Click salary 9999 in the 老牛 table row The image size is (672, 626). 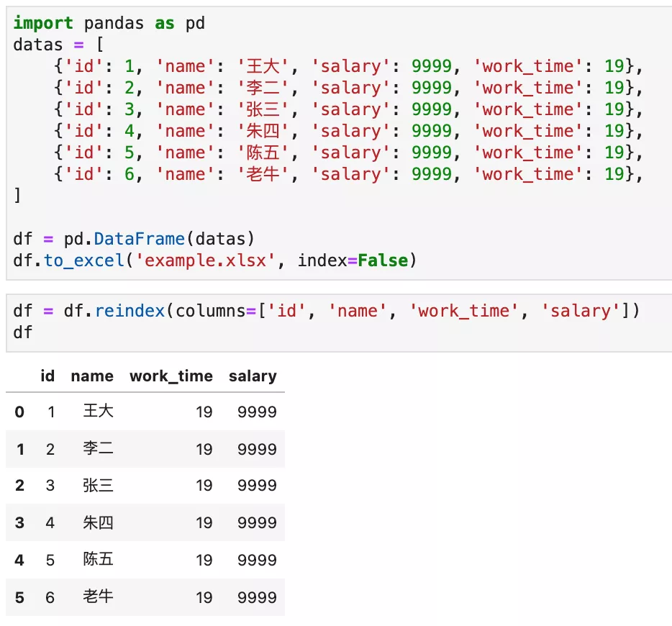coord(257,597)
